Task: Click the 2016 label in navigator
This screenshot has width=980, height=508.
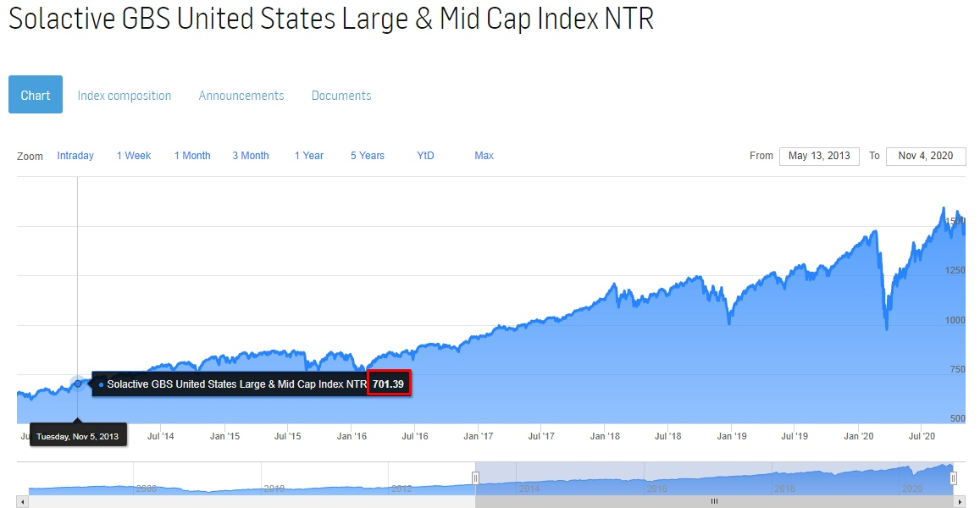Action: 657,489
